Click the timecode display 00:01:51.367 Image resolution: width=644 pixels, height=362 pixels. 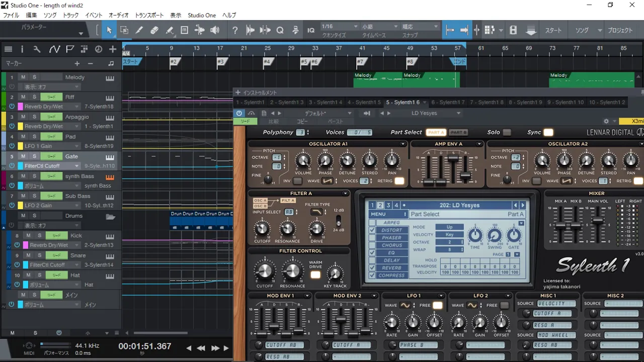(x=145, y=346)
